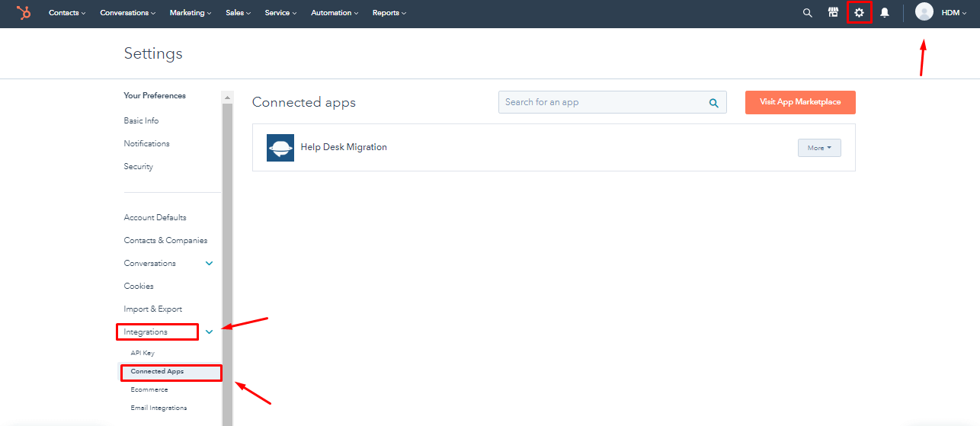This screenshot has height=426, width=980.
Task: Click the Your Preferences heading
Action: [x=155, y=96]
